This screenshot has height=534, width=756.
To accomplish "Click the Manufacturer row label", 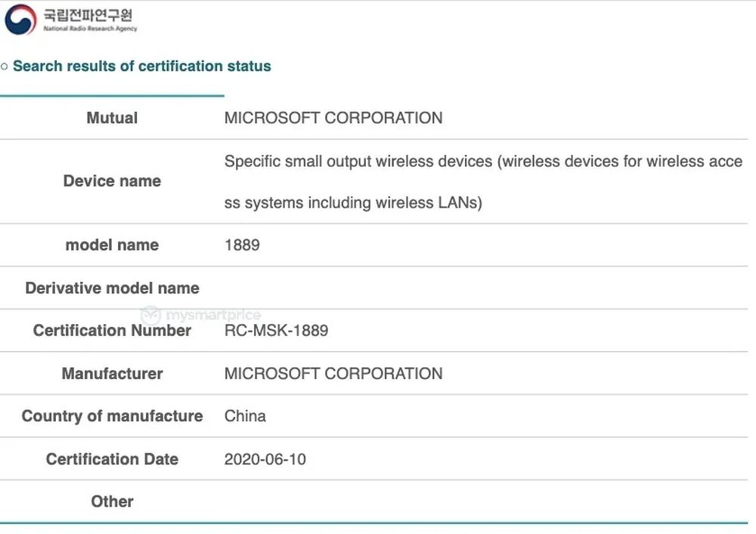I will tap(112, 373).
